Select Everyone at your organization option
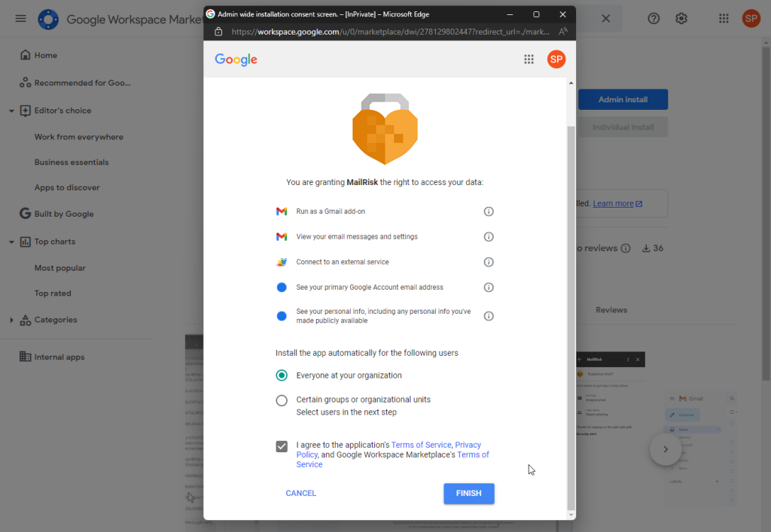The image size is (771, 532). pos(282,375)
